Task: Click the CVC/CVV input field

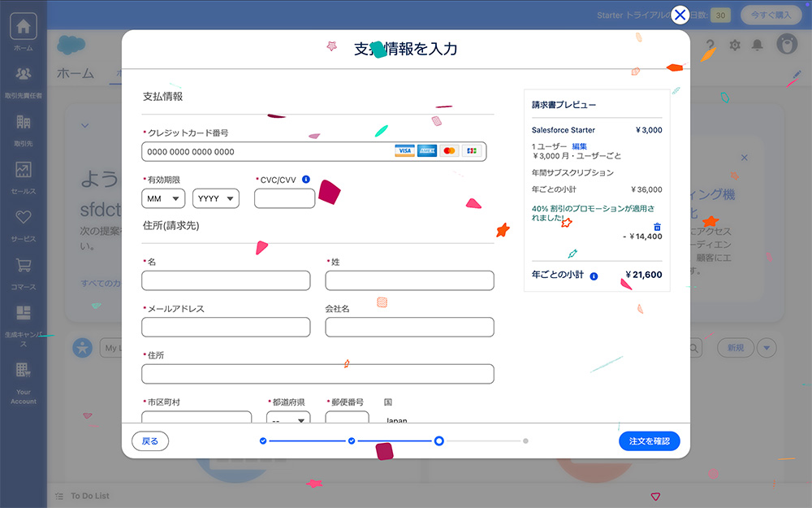Action: (x=285, y=198)
